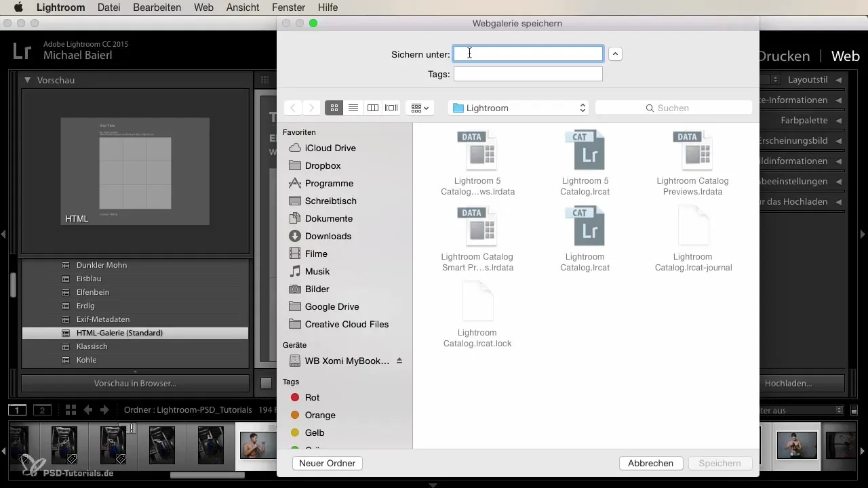Select secondary display button 2

pos(42,410)
